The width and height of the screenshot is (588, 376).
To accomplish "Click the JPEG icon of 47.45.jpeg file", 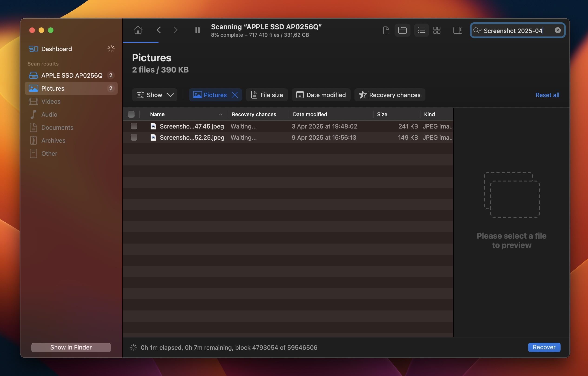I will click(153, 126).
